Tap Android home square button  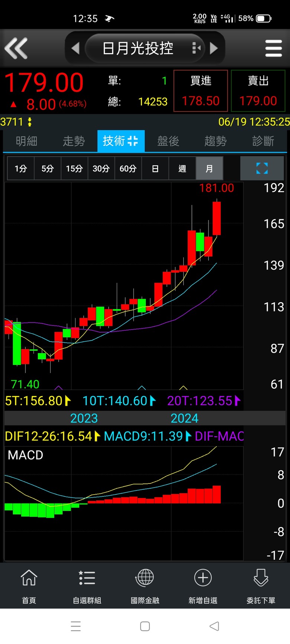[145, 626]
